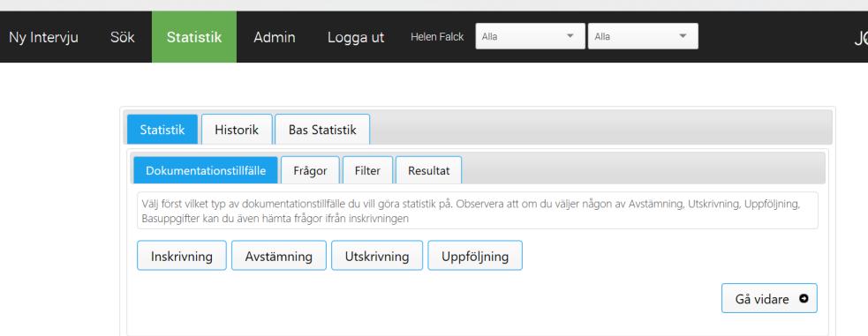Screen dimensions: 868x336
Task: Choose the Uppföljning button
Action: pos(475,256)
